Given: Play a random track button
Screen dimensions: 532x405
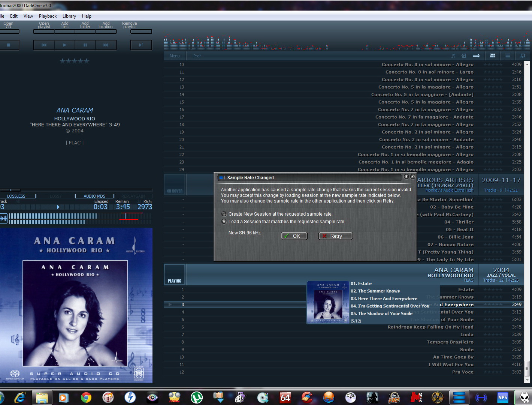Looking at the screenshot, I should coord(141,45).
